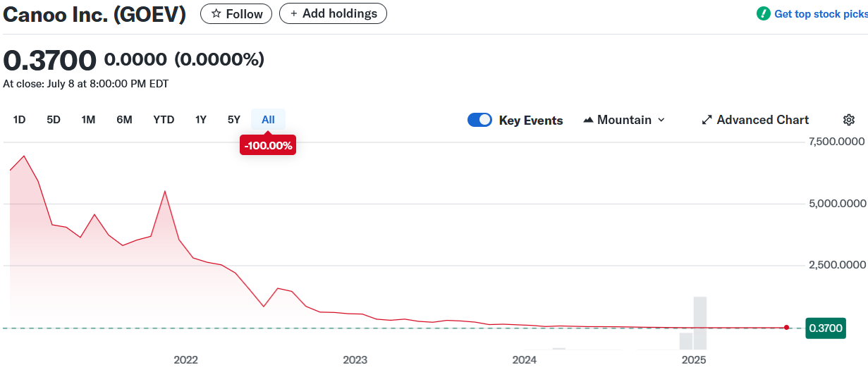Click the large 0.3700 price quote

tap(49, 60)
